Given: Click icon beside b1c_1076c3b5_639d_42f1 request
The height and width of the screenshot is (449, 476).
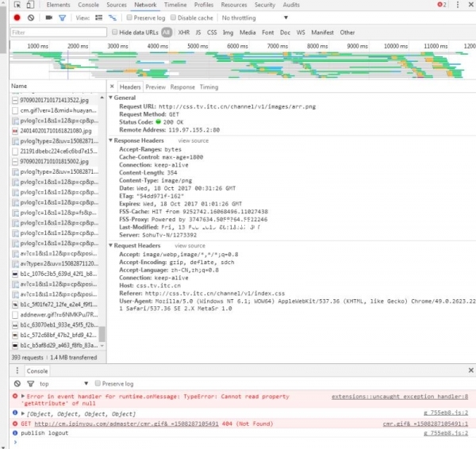Looking at the screenshot, I should 15,274.
